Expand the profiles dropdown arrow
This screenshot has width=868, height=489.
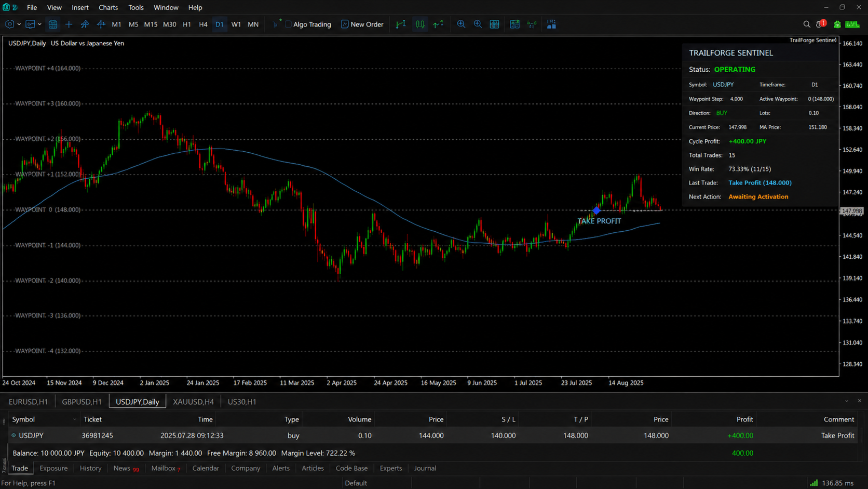39,24
